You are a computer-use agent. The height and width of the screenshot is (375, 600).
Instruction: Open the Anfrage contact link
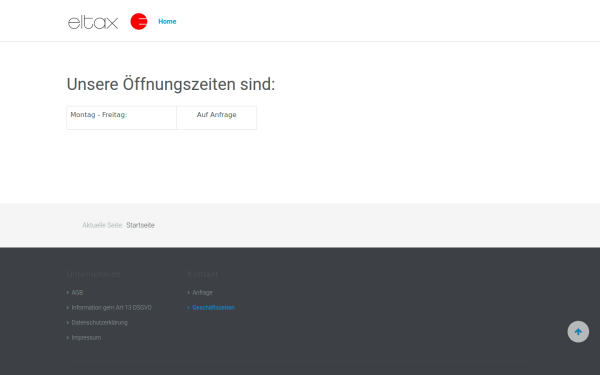coord(202,292)
